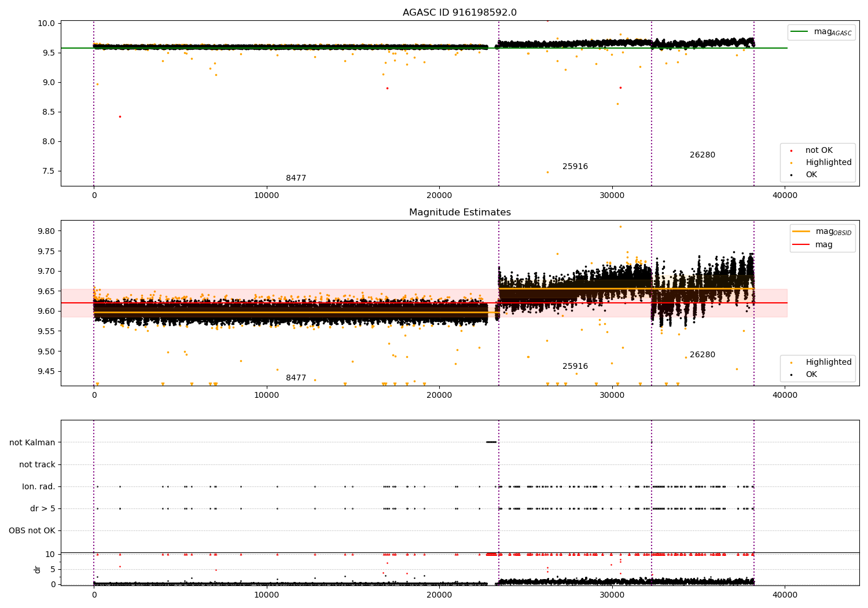Select the green mag AGASC legend line

[799, 32]
